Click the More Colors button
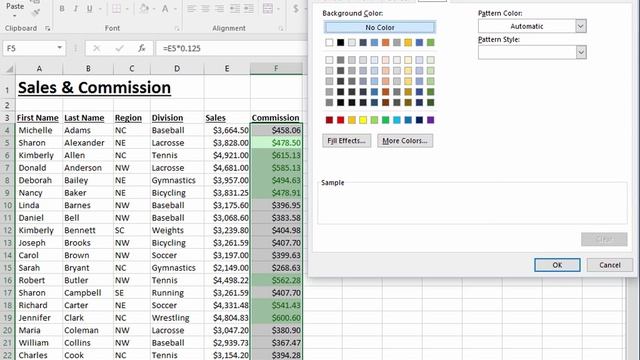This screenshot has height=360, width=640. point(405,141)
